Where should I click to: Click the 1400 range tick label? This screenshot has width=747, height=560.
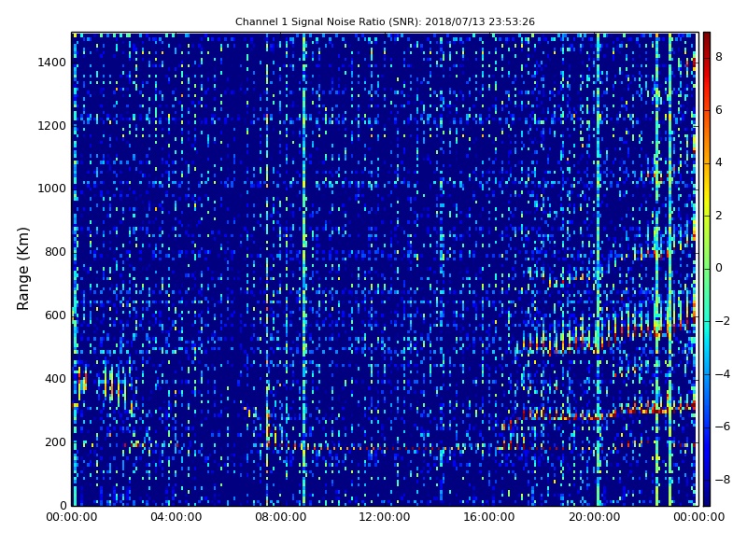(x=52, y=63)
